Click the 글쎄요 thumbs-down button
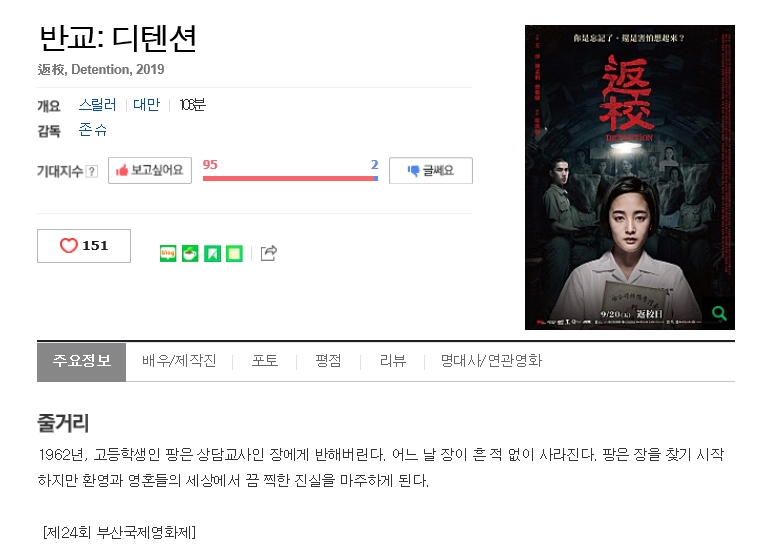The height and width of the screenshot is (558, 762). (x=431, y=171)
